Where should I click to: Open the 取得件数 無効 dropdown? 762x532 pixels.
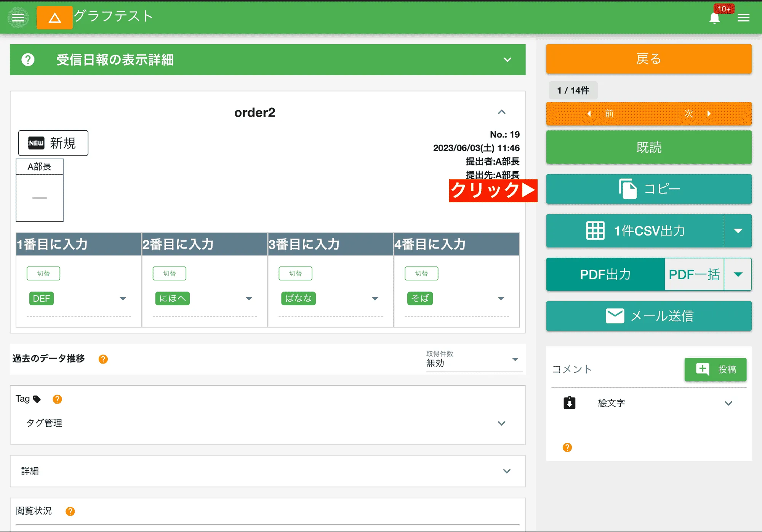tap(516, 359)
